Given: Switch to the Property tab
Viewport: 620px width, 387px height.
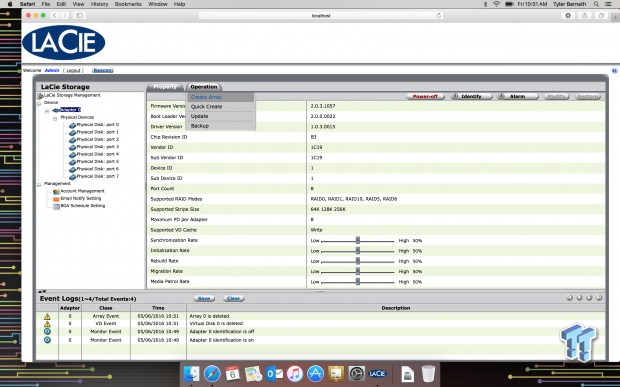Looking at the screenshot, I should coord(165,87).
